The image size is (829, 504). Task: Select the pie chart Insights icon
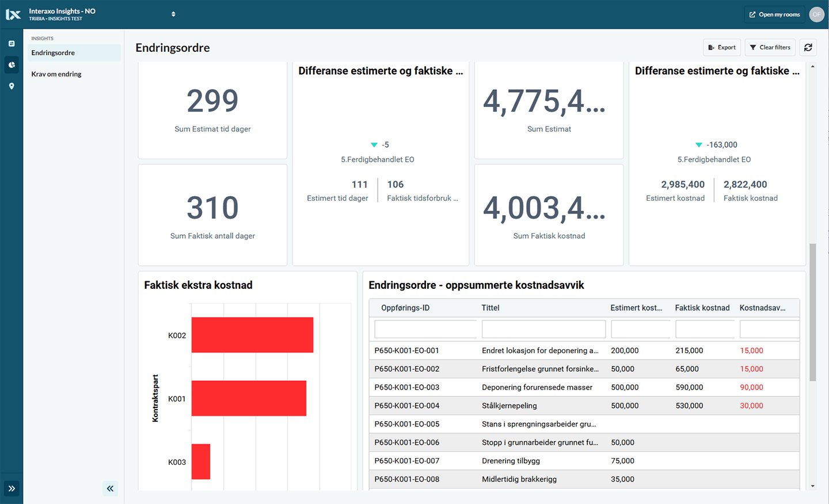point(12,65)
